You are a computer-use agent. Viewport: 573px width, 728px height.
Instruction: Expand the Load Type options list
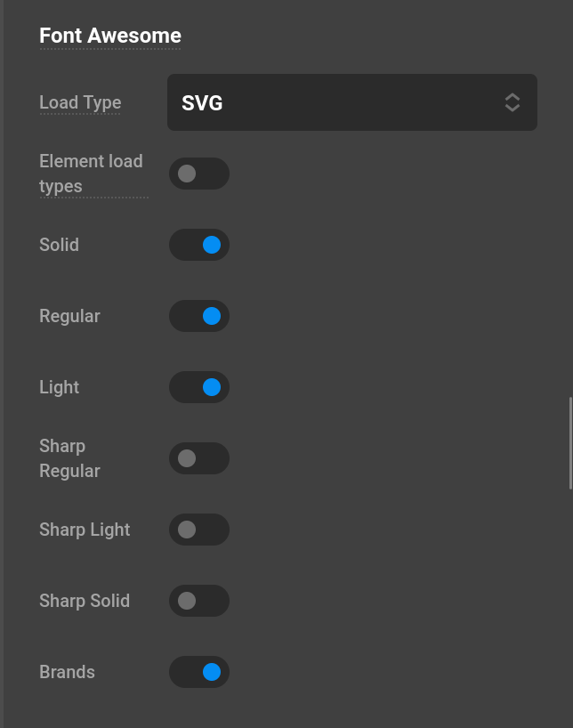point(352,102)
